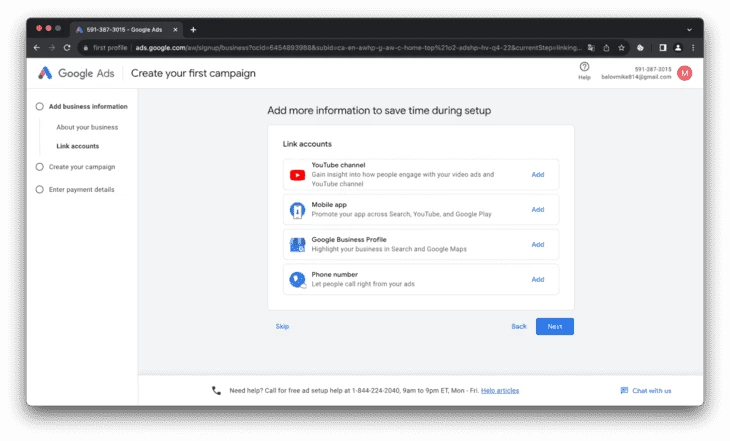Open the Chrome profile icon
This screenshot has width=730, height=441.
pos(678,47)
